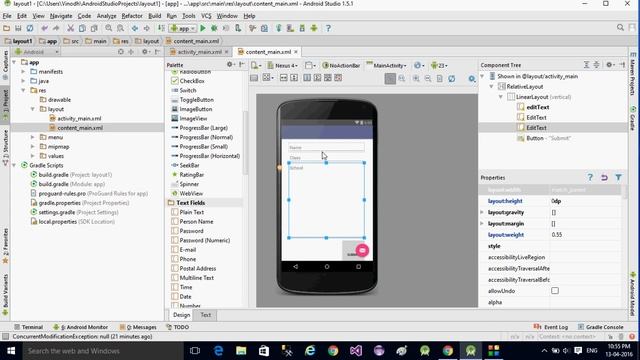Open Component Tree settings gear
The height and width of the screenshot is (360, 640).
[609, 64]
